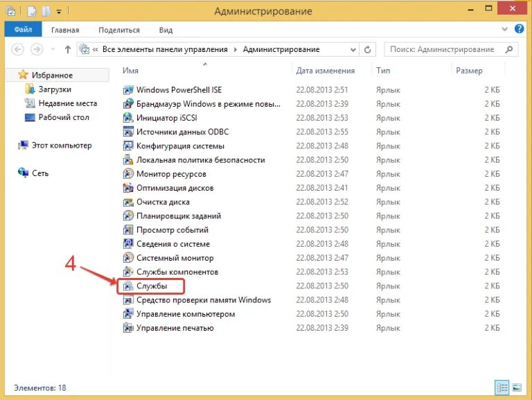Select the Сведения о системе icon
Viewport: 532px width, 400px height.
(x=128, y=244)
